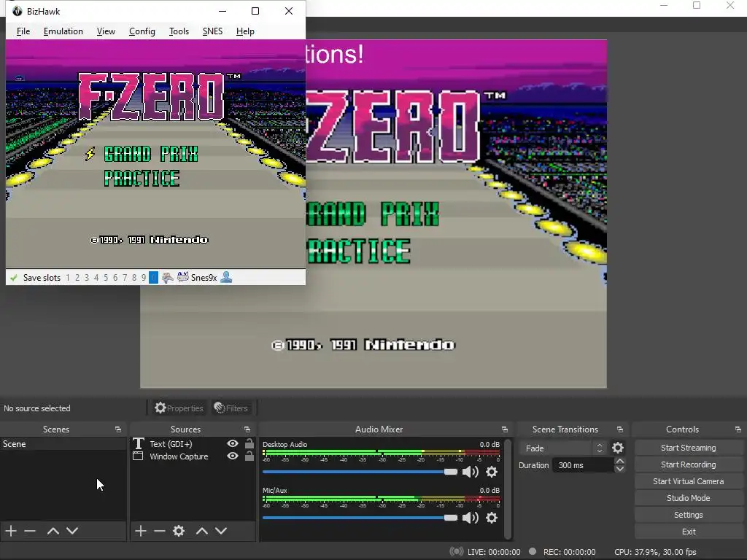The image size is (747, 560).
Task: Add a new source with plus button
Action: coord(141,531)
